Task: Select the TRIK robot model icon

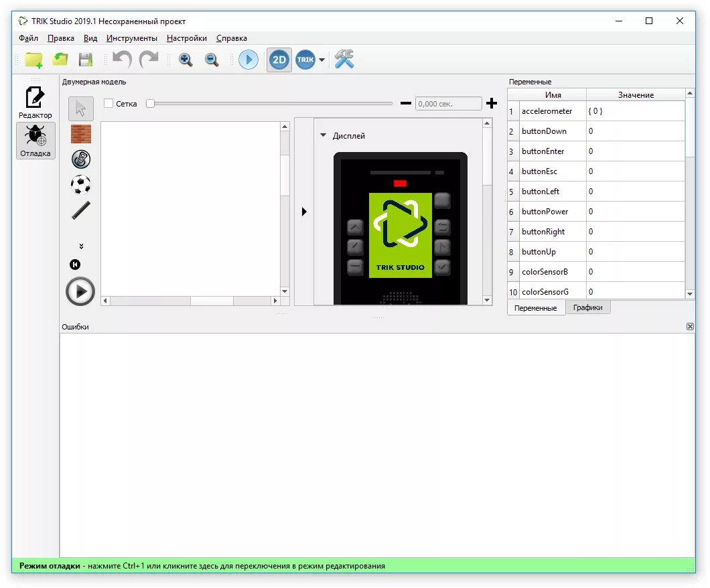Action: (x=305, y=60)
